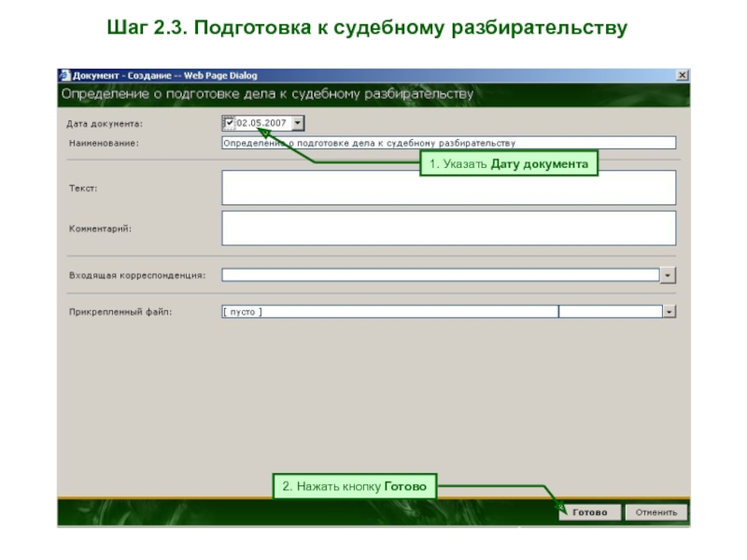Image resolution: width=747 pixels, height=560 pixels.
Task: Expand the Входящая корреспонденция dropdown arrow
Action: click(x=668, y=275)
